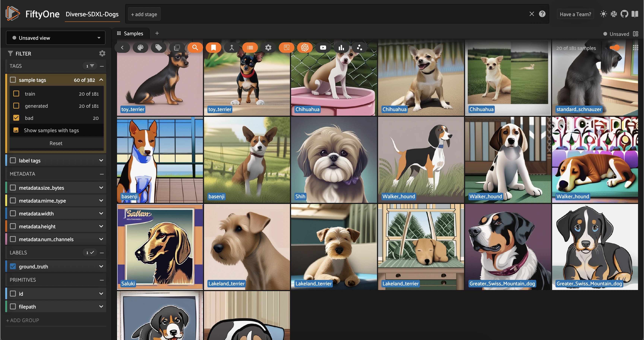The width and height of the screenshot is (644, 340).
Task: Click the add stage button
Action: [144, 14]
